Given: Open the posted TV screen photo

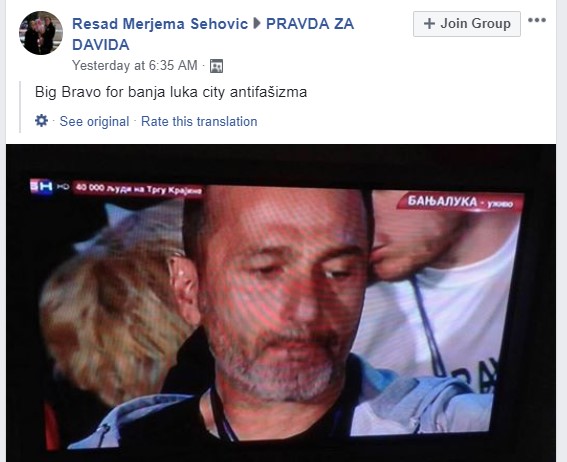Looking at the screenshot, I should point(281,303).
